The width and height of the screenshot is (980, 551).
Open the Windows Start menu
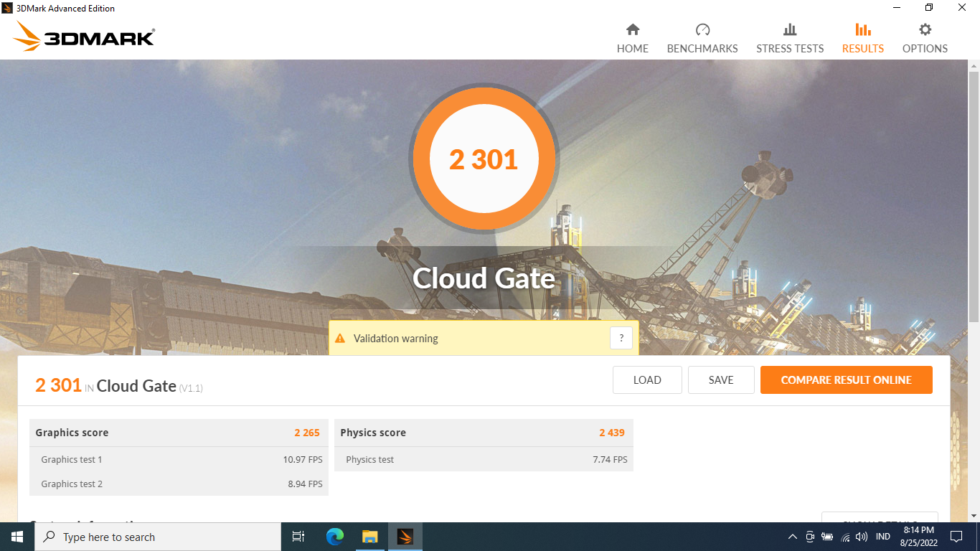pyautogui.click(x=17, y=537)
